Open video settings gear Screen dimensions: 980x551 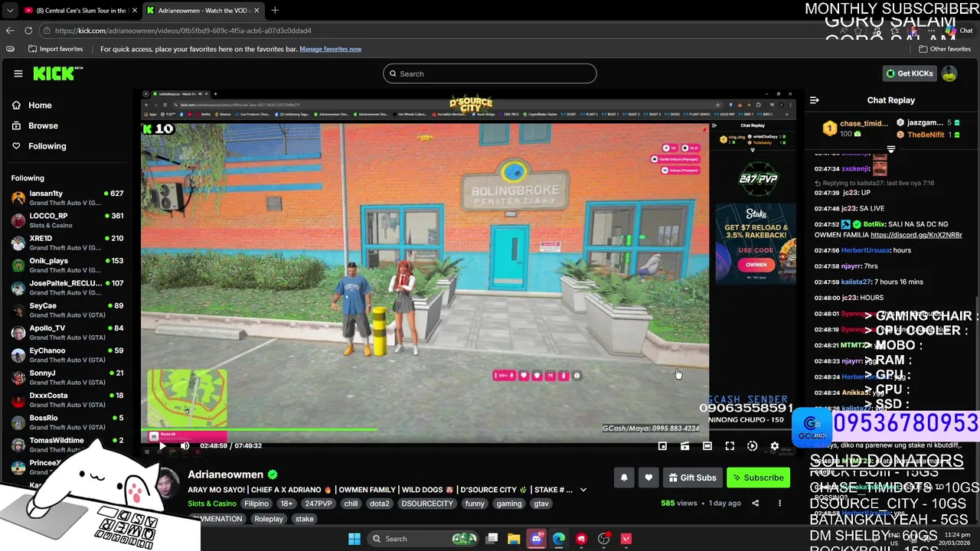click(774, 445)
